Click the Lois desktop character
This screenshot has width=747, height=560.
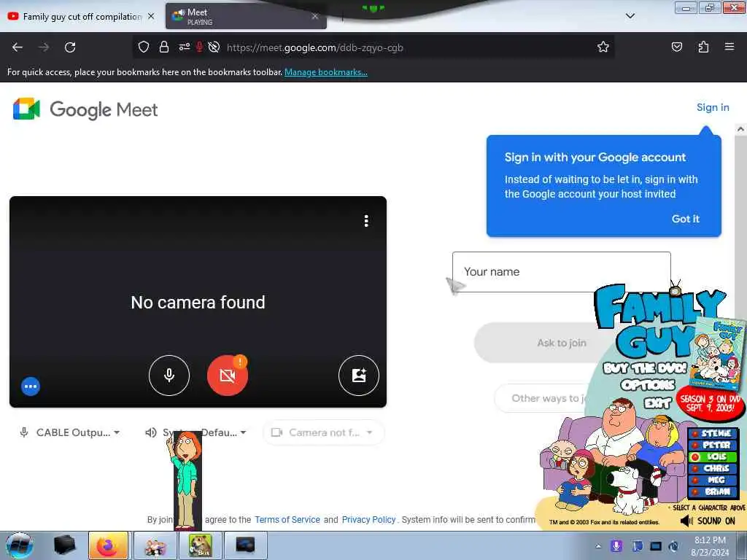[186, 480]
